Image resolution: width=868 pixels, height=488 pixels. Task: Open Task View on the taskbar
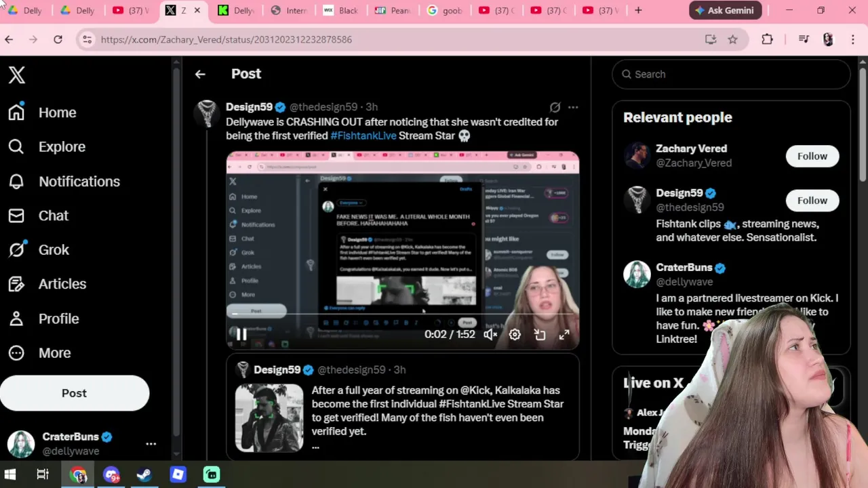pyautogui.click(x=43, y=474)
